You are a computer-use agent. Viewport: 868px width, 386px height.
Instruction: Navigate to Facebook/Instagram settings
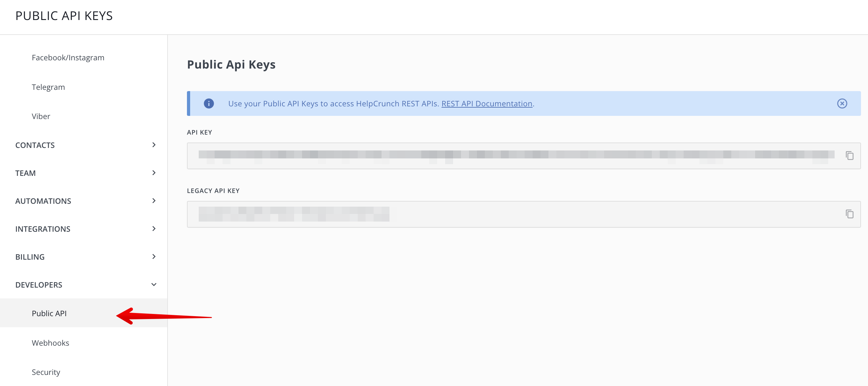pos(68,57)
